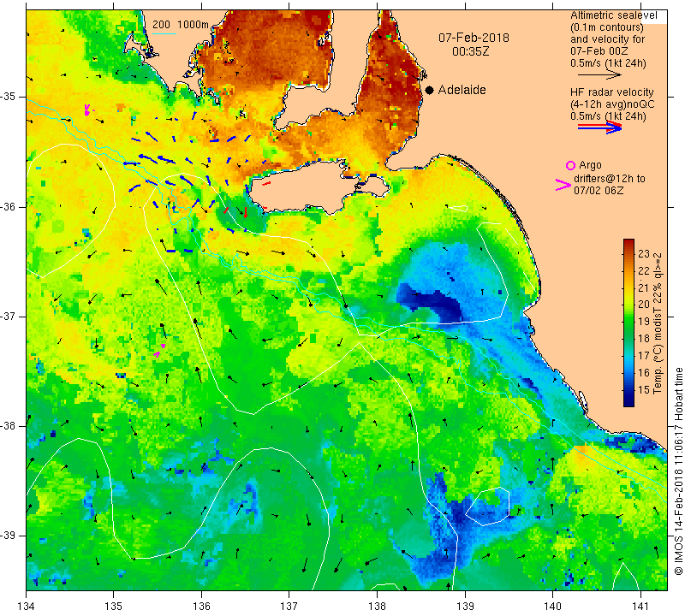Click the '141' longitude axis label

tap(640, 606)
